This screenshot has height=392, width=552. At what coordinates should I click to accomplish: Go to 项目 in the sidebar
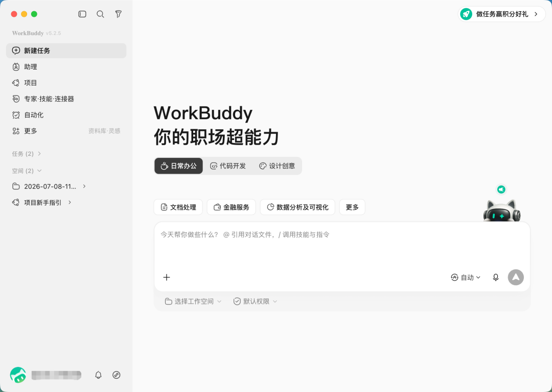tap(66, 83)
